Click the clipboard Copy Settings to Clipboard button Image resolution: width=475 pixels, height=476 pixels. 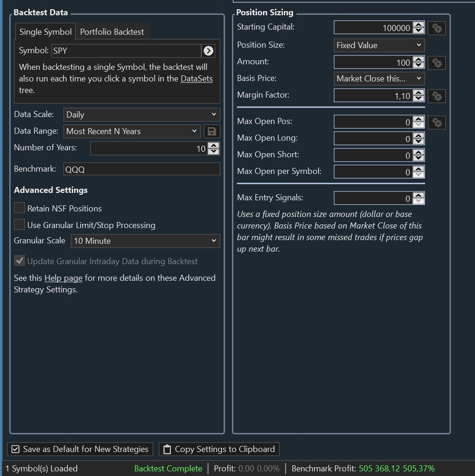click(219, 449)
